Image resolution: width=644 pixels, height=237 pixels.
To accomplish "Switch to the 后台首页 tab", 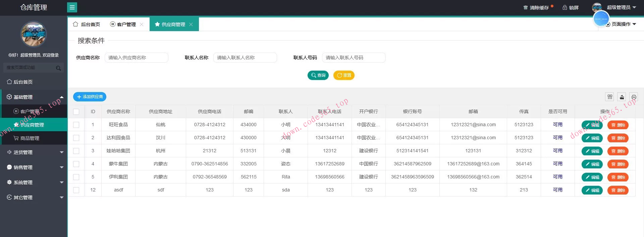I will coord(87,24).
